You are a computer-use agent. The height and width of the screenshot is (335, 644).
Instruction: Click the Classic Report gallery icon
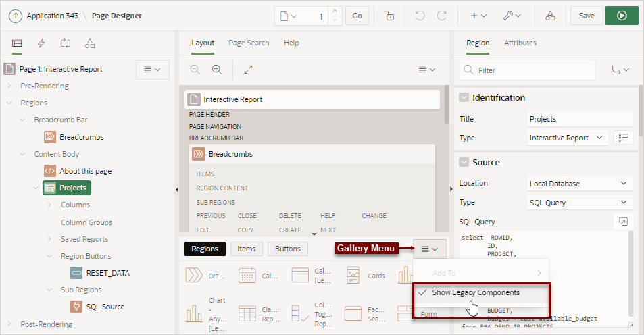click(247, 314)
